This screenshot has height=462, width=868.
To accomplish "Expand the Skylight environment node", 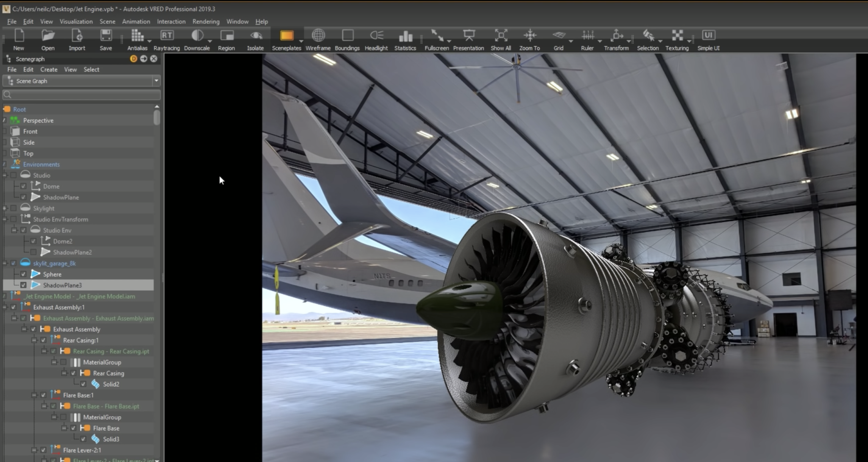I will pyautogui.click(x=5, y=209).
